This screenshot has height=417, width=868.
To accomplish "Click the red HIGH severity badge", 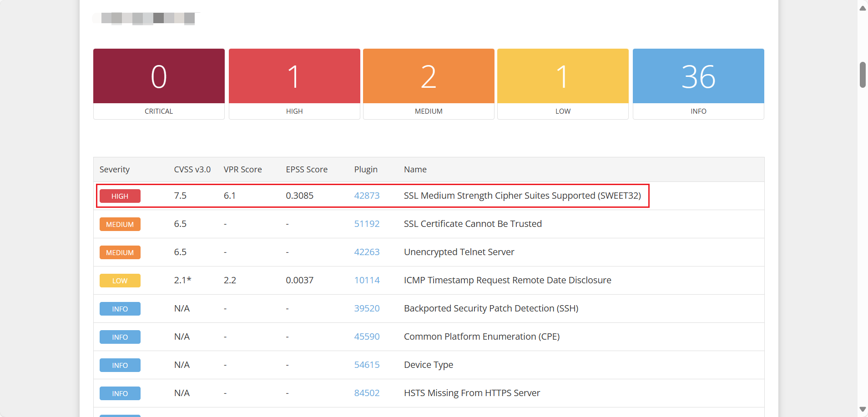I will coord(120,196).
